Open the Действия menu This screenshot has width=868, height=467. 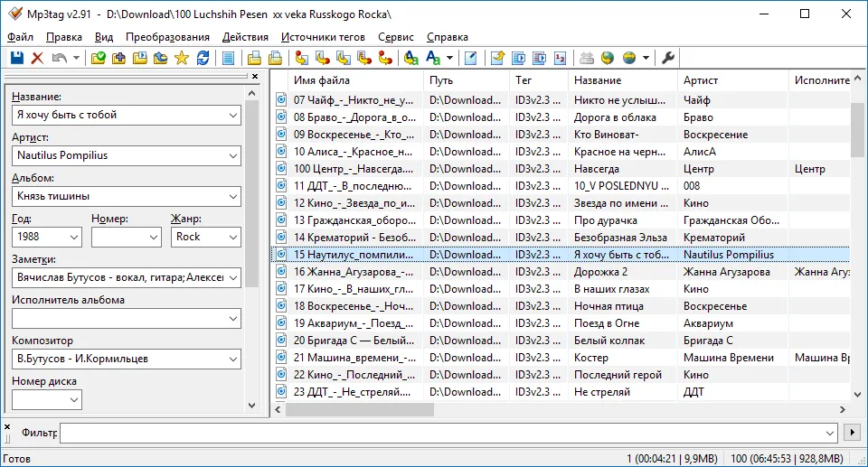(245, 37)
